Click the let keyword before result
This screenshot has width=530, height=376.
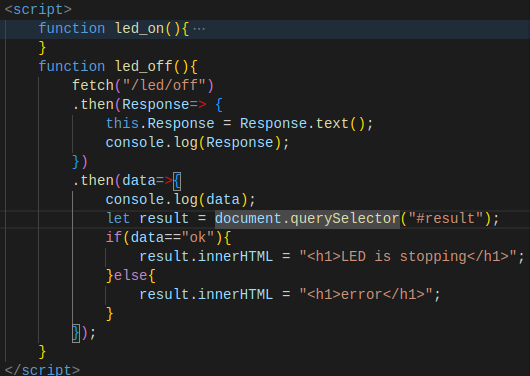[118, 218]
